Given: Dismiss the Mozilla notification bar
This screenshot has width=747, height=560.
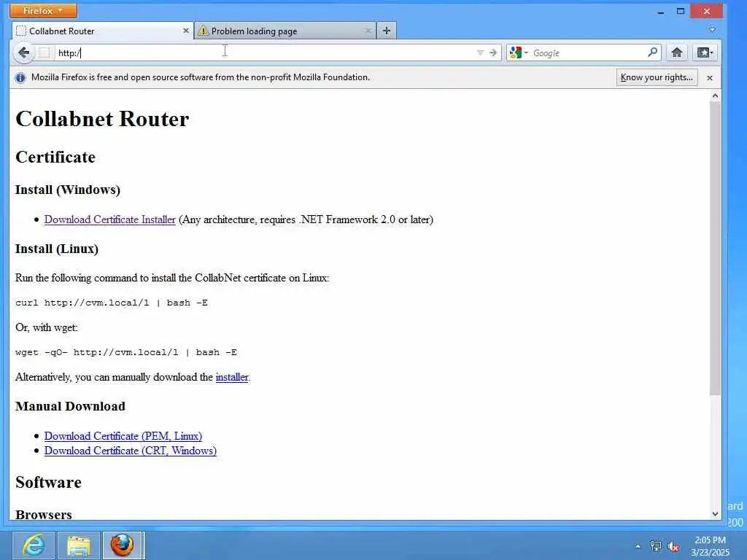Looking at the screenshot, I should [709, 77].
